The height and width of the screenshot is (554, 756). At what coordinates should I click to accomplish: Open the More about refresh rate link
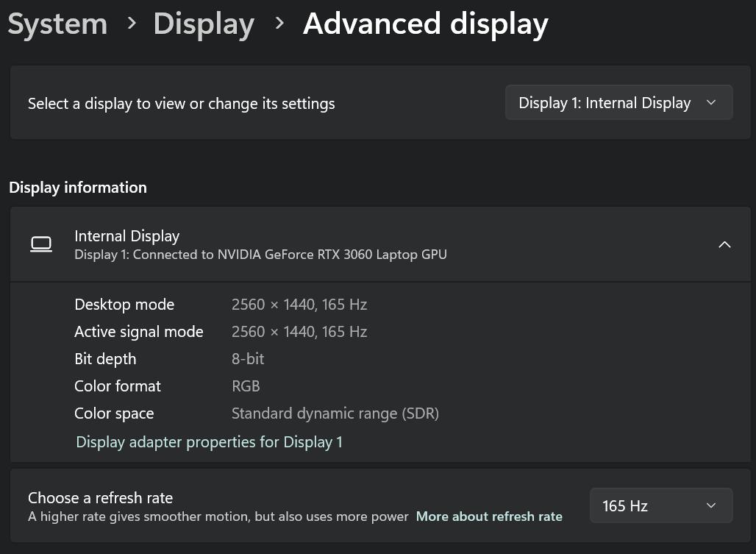(x=489, y=516)
